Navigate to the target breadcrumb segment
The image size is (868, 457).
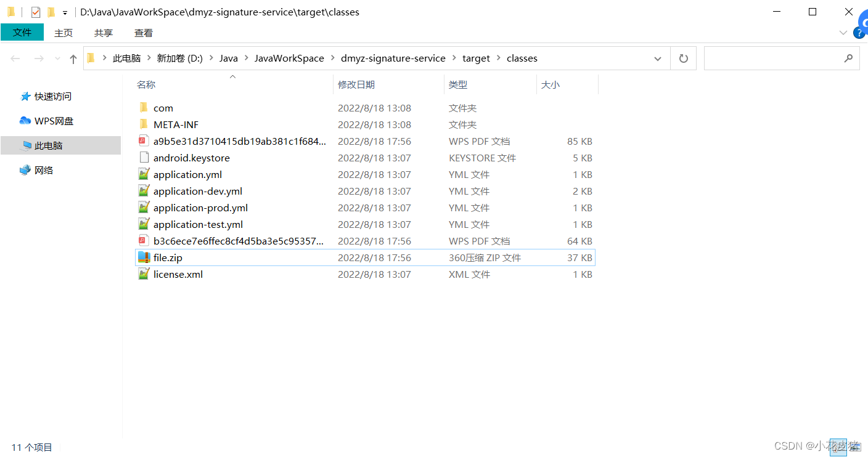click(x=477, y=59)
